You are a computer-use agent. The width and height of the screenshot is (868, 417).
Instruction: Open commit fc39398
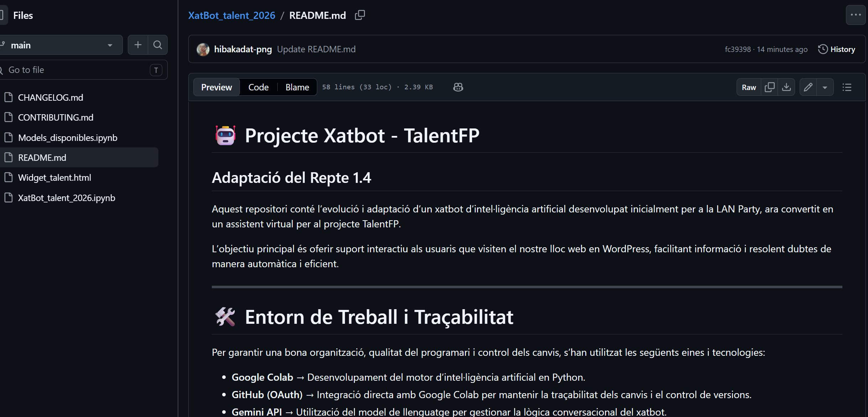click(x=738, y=49)
